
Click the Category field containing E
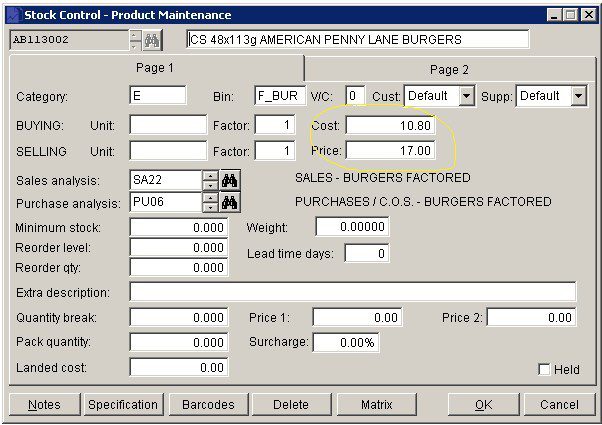pos(158,95)
